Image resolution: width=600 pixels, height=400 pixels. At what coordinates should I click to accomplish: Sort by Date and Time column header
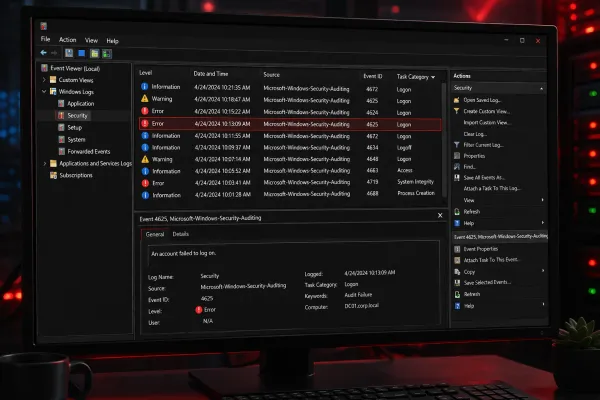[211, 73]
